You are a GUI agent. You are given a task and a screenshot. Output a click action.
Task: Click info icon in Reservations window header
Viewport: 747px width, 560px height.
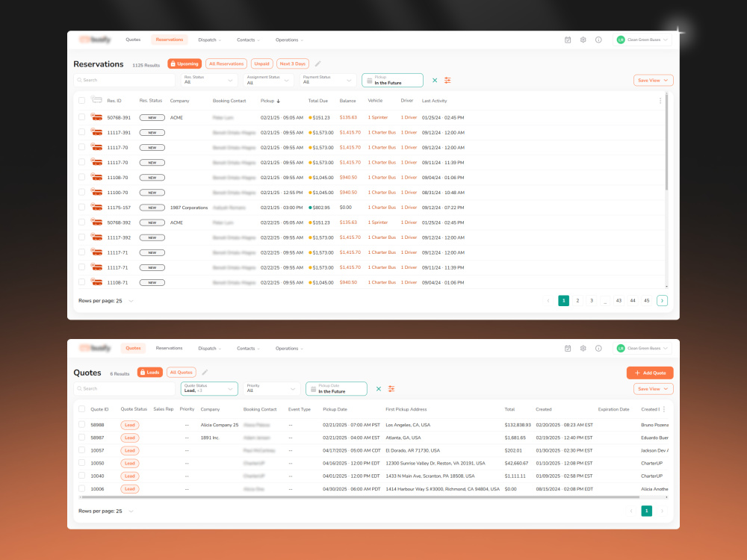tap(598, 40)
